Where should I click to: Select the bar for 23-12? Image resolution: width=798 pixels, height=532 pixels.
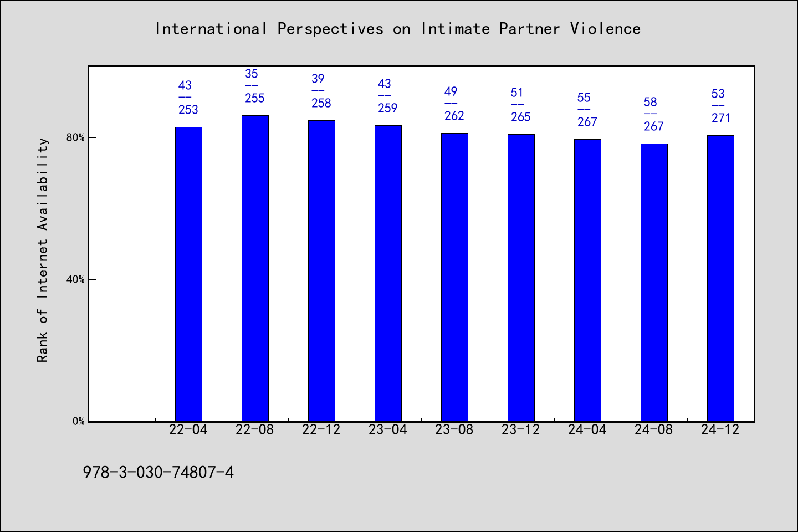tap(521, 278)
